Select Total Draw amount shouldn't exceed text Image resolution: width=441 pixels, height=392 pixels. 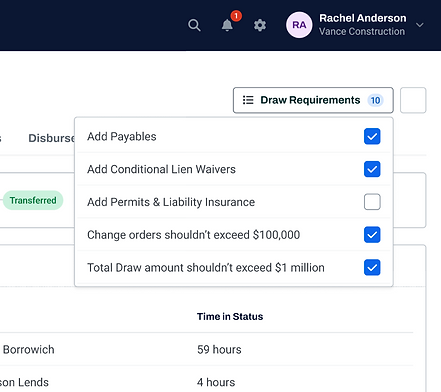pyautogui.click(x=206, y=267)
